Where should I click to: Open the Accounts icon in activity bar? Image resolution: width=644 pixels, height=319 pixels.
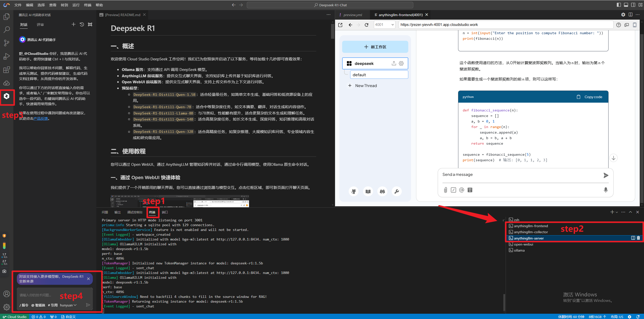[7, 294]
